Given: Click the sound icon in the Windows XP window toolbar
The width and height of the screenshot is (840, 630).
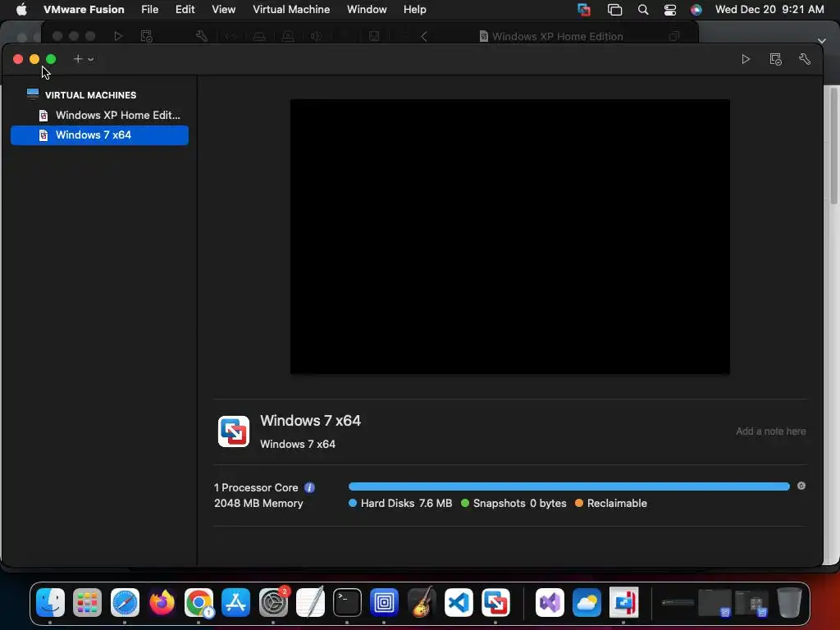Looking at the screenshot, I should pyautogui.click(x=316, y=36).
